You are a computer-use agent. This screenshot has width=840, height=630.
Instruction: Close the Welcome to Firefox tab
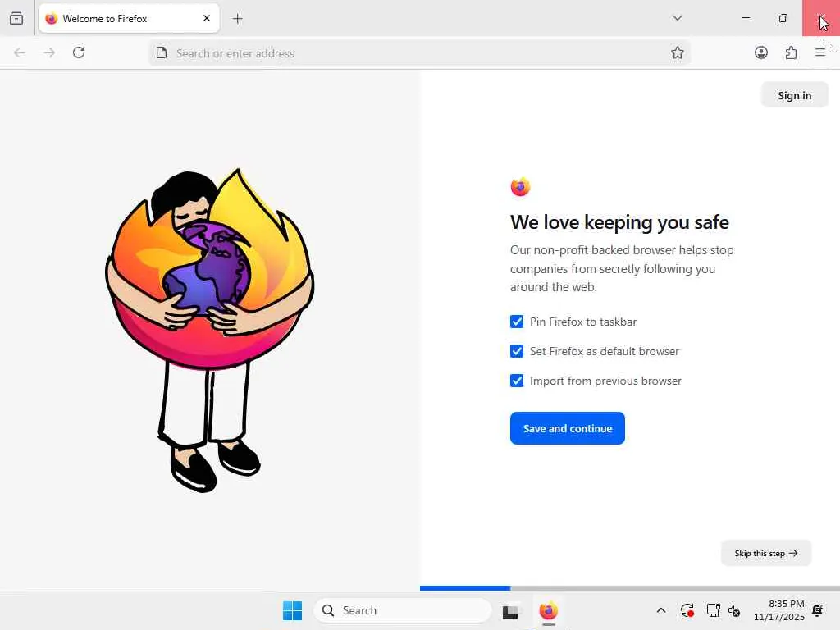click(x=207, y=18)
